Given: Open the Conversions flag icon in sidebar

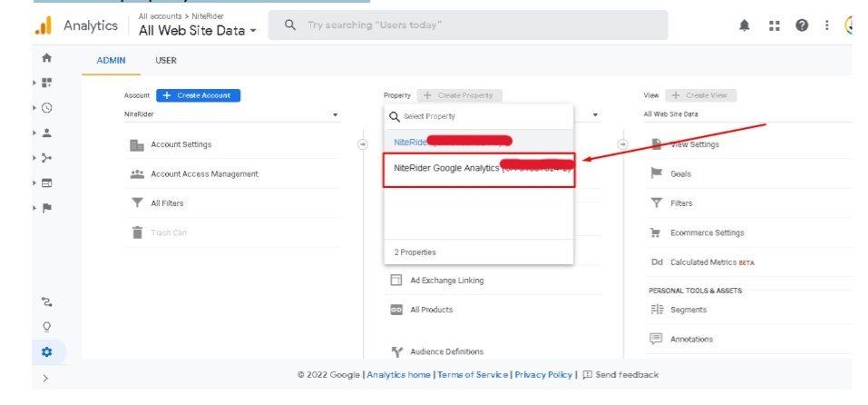Looking at the screenshot, I should [x=47, y=208].
